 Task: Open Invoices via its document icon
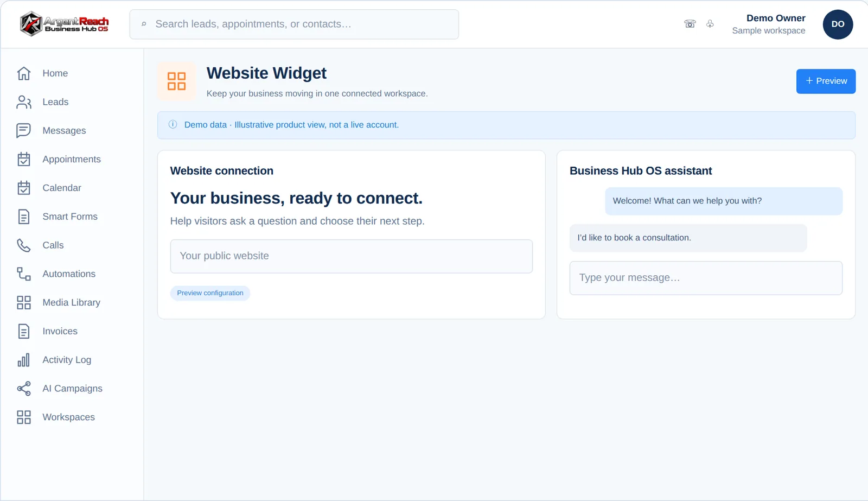(24, 331)
